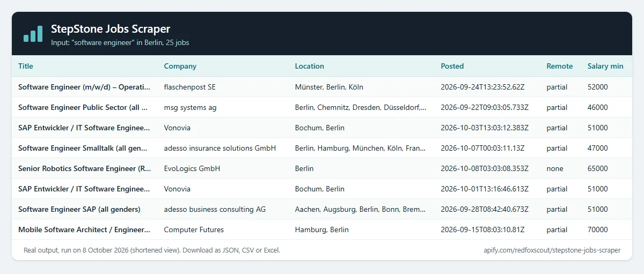Click the Aachen, Augsburg, Berlin location cell
This screenshot has height=274, width=644.
click(361, 209)
